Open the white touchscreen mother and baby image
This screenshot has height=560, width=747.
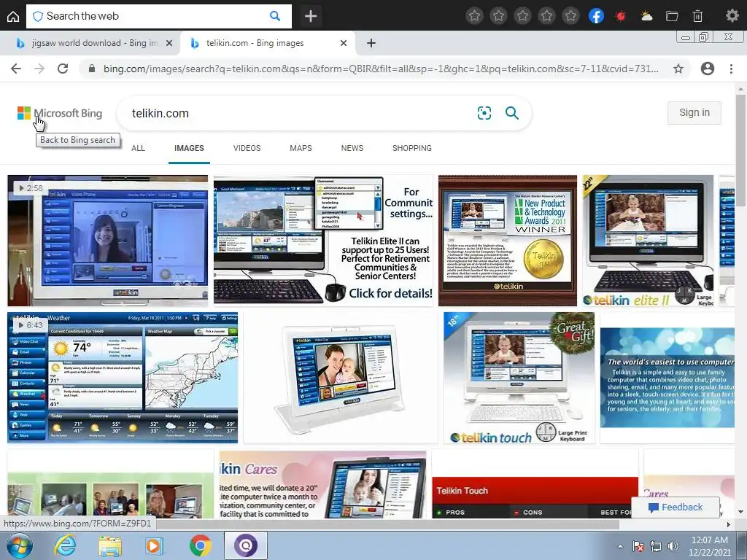341,378
